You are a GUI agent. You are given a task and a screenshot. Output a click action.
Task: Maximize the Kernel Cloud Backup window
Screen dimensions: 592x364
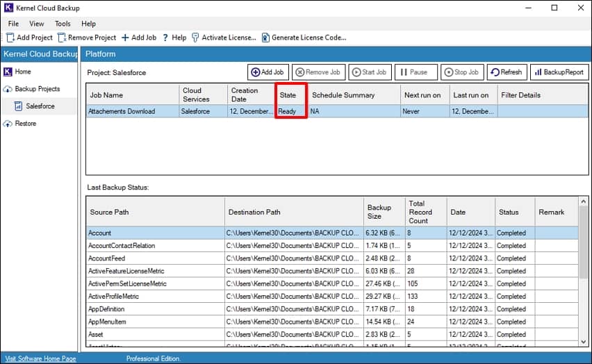[x=554, y=8]
